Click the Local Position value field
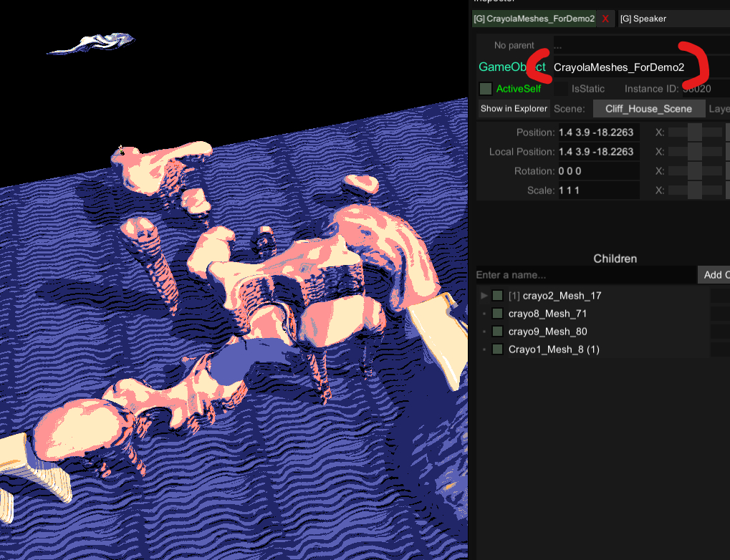 (597, 152)
